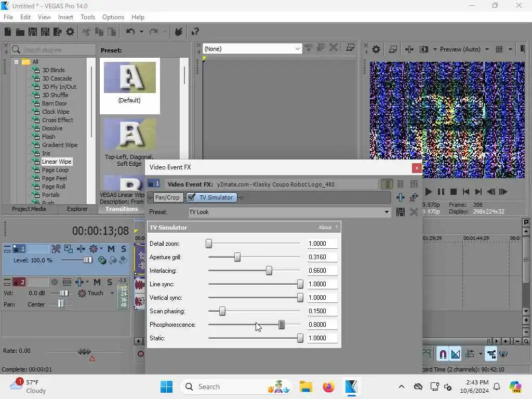Open the Tools menu
The image size is (532, 399).
tap(88, 17)
